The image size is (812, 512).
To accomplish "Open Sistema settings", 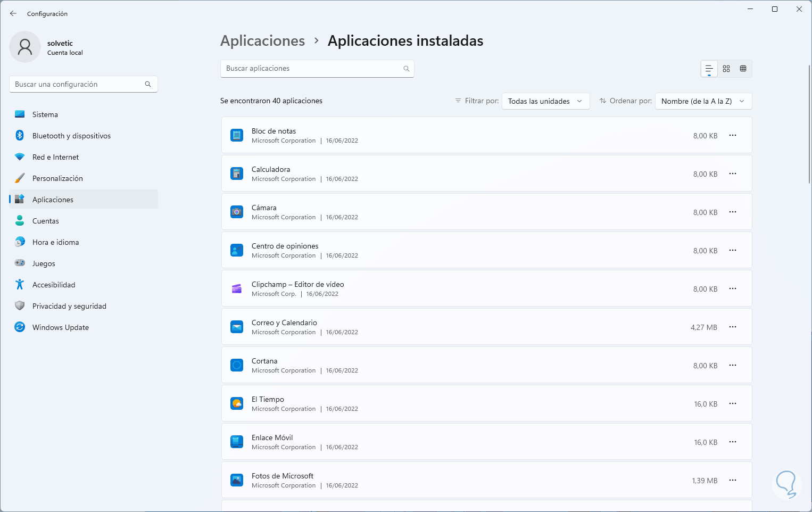I will click(x=84, y=114).
